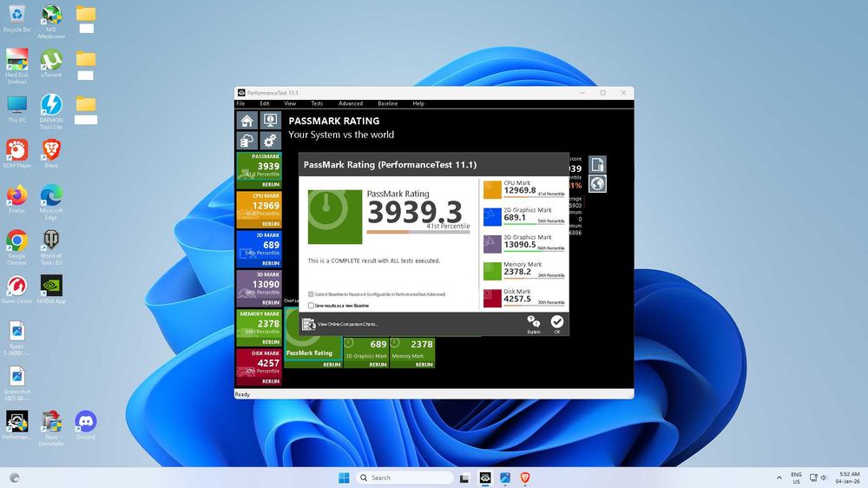The image size is (868, 488).
Task: Click the Explain icon in the dialog
Action: pyautogui.click(x=534, y=324)
